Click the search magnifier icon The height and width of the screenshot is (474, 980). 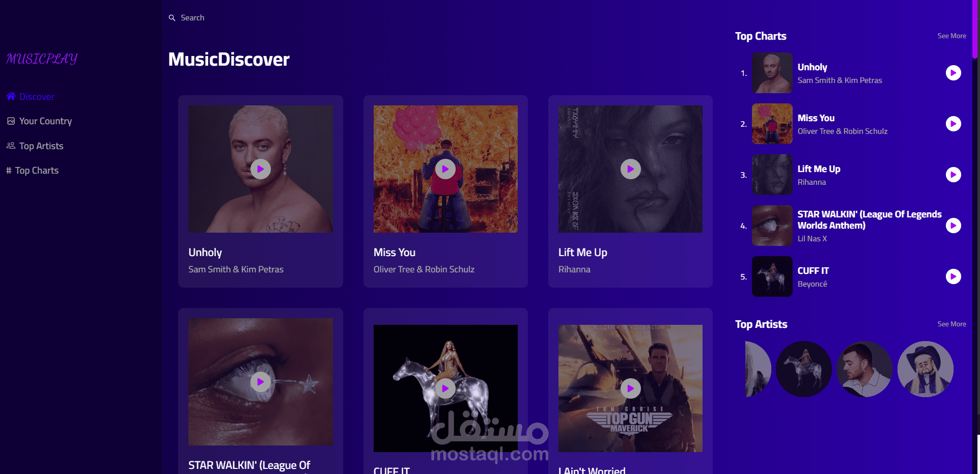tap(172, 18)
